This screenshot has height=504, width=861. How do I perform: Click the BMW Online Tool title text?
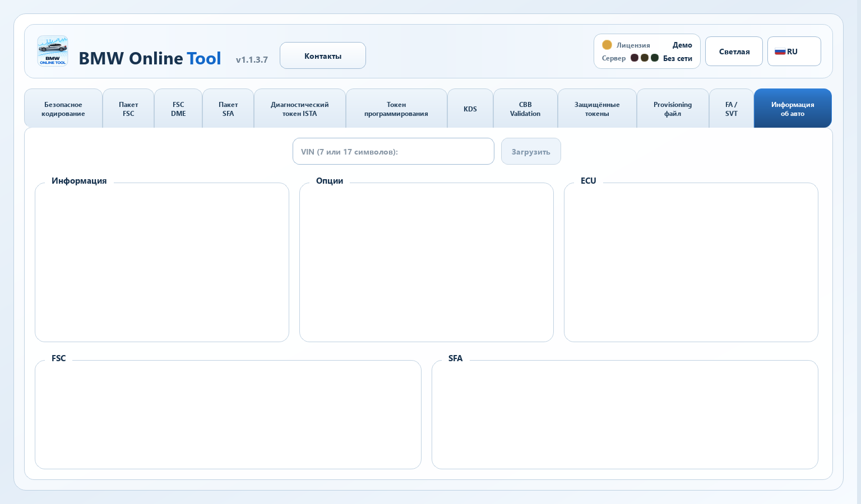tap(150, 58)
